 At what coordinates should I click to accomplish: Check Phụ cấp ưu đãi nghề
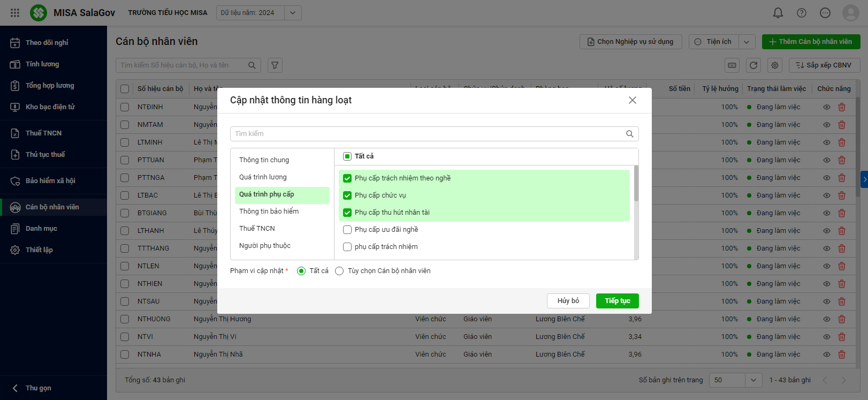tap(347, 230)
